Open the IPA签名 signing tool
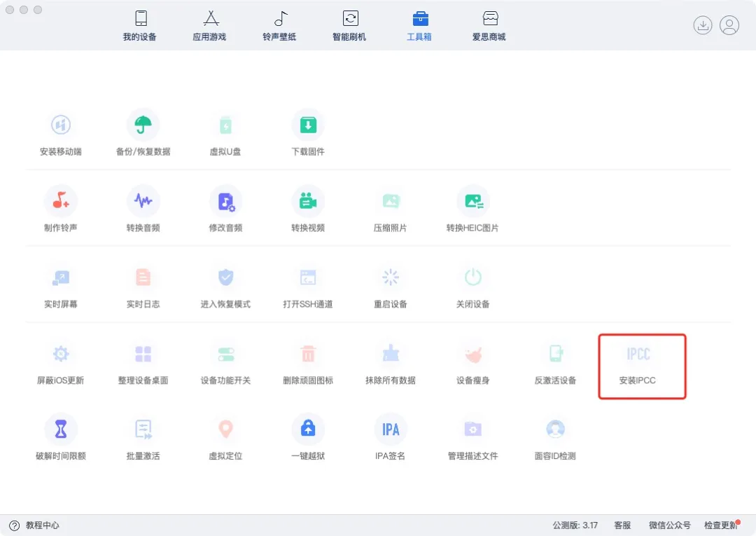 coord(390,430)
